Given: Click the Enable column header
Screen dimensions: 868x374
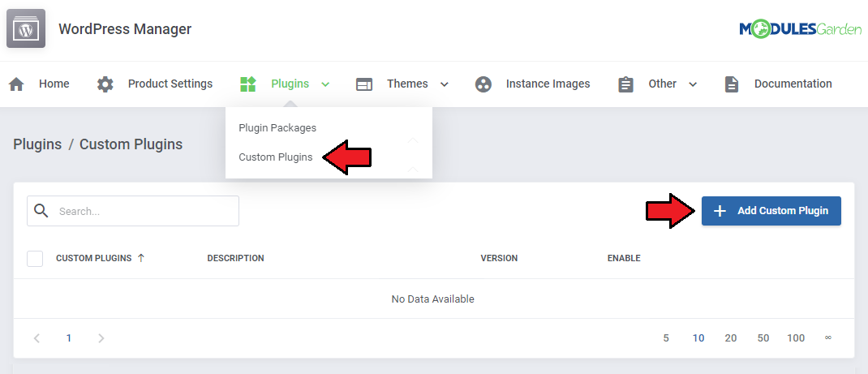Looking at the screenshot, I should point(624,258).
